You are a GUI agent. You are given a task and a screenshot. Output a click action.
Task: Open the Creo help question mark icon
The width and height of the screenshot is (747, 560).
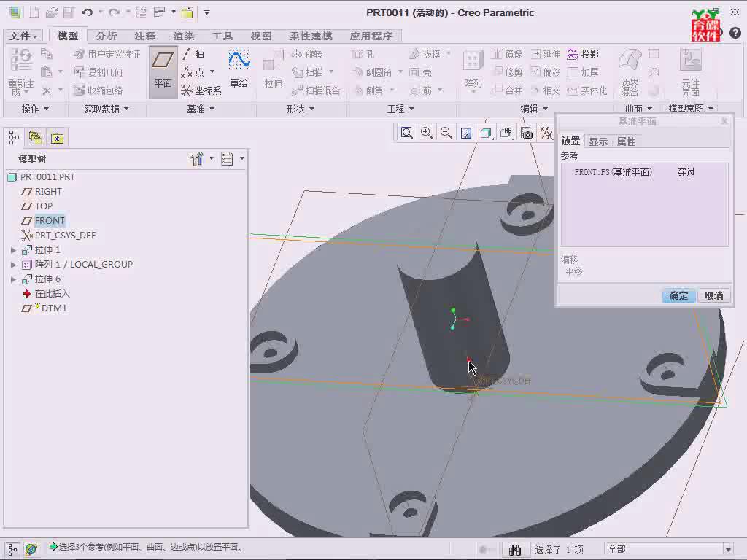tap(735, 33)
